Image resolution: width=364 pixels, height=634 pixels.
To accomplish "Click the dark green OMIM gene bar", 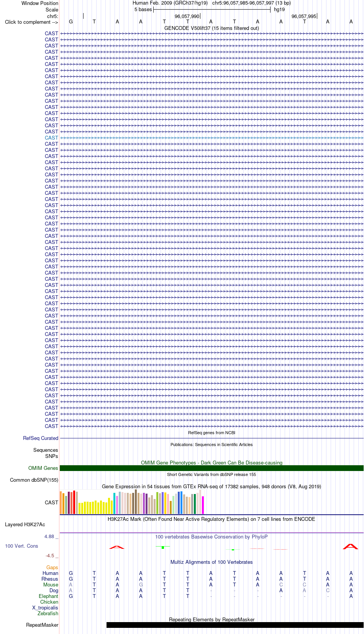I will tap(212, 468).
